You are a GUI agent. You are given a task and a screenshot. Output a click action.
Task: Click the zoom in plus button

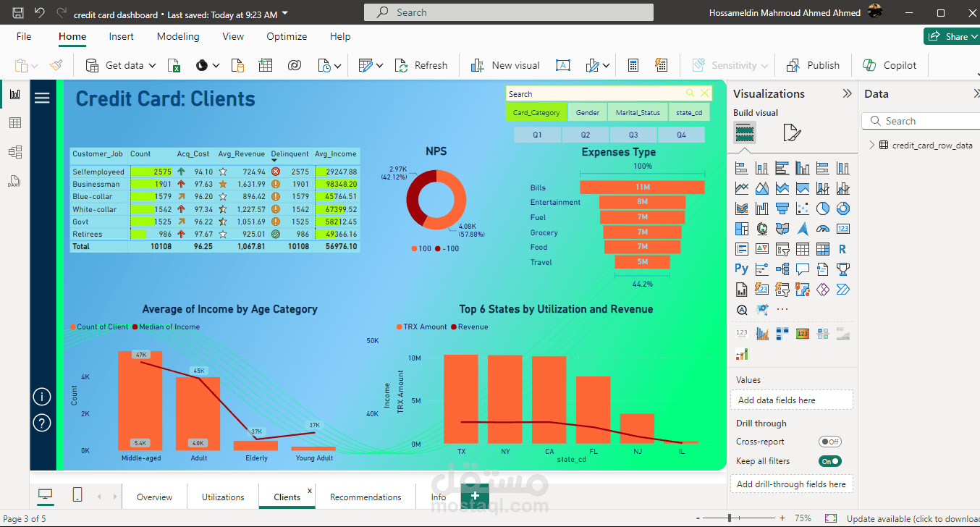(x=782, y=518)
